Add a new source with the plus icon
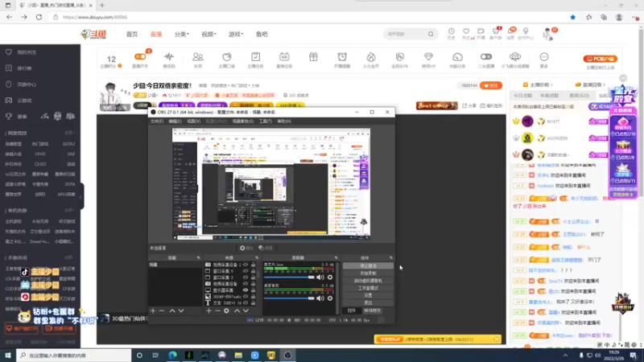 pyautogui.click(x=208, y=311)
